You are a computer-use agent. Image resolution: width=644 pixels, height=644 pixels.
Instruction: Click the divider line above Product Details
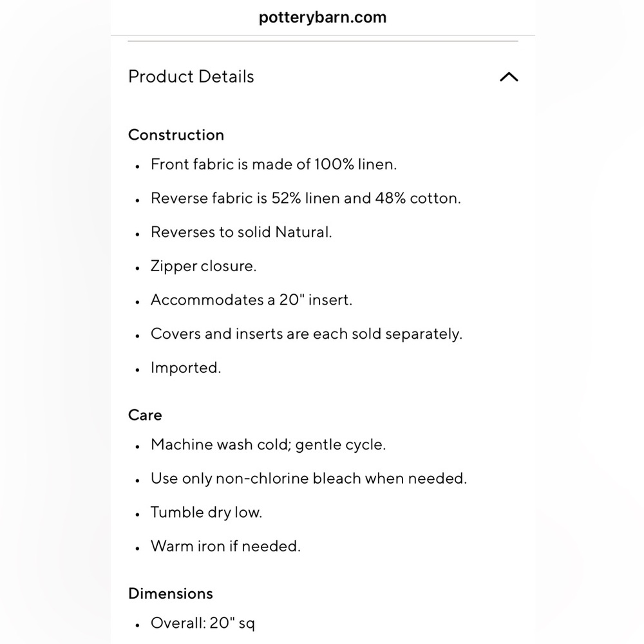pyautogui.click(x=323, y=41)
